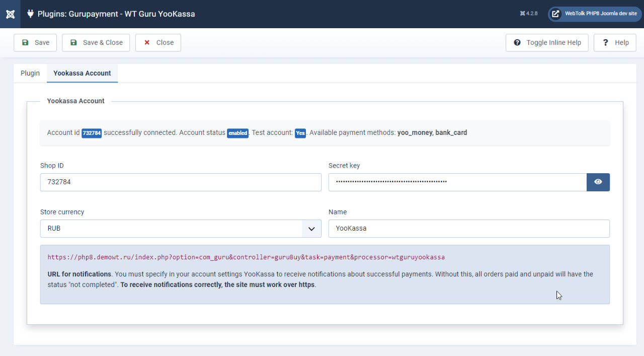
Task: Click the Name field containing YooKassa
Action: (x=469, y=229)
